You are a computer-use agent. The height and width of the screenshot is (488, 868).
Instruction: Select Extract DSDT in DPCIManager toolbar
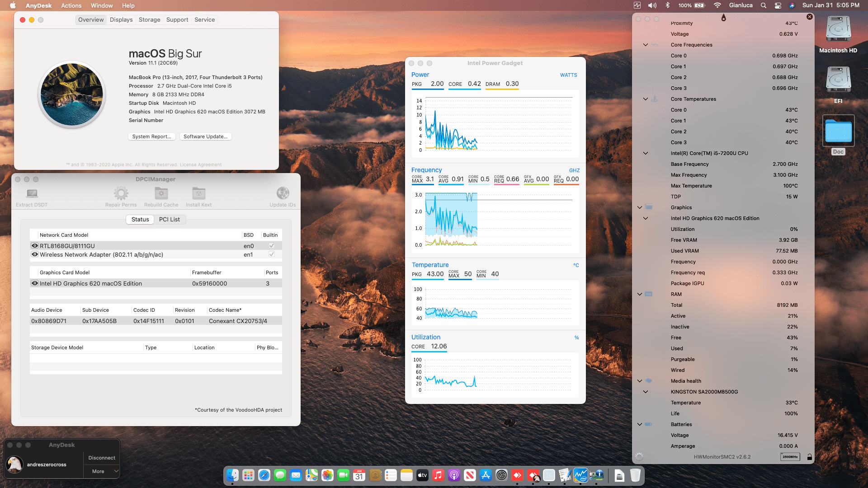[x=31, y=197]
